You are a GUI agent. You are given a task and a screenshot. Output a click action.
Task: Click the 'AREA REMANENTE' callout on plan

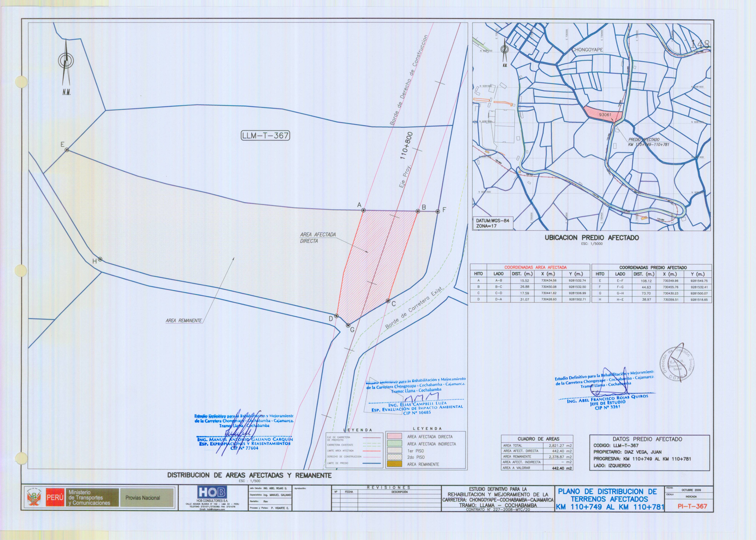pyautogui.click(x=184, y=321)
